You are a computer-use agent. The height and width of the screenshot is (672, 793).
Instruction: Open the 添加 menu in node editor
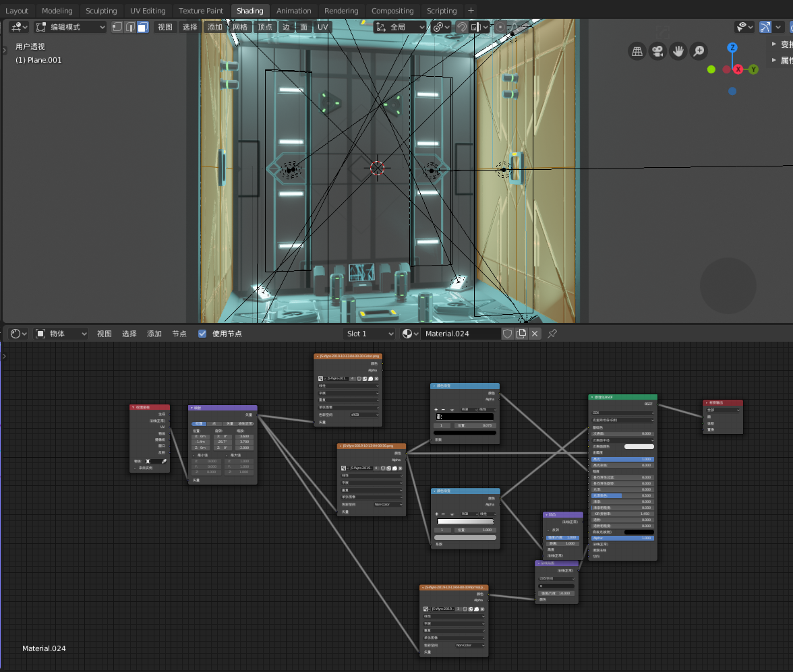click(x=154, y=334)
